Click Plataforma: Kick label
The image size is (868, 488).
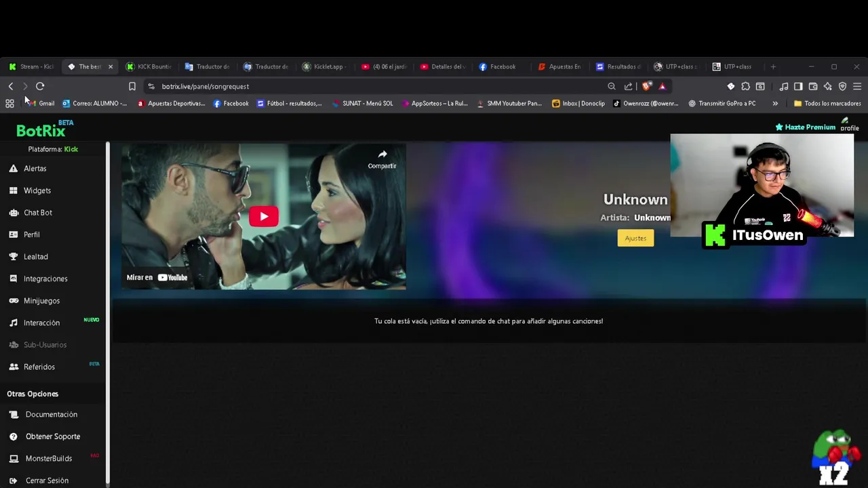[x=53, y=149]
